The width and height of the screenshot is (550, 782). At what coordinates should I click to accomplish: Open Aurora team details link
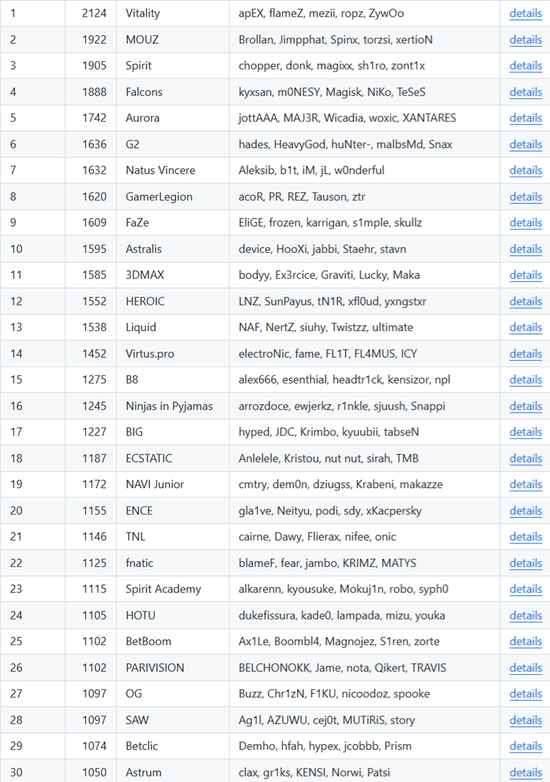[526, 118]
